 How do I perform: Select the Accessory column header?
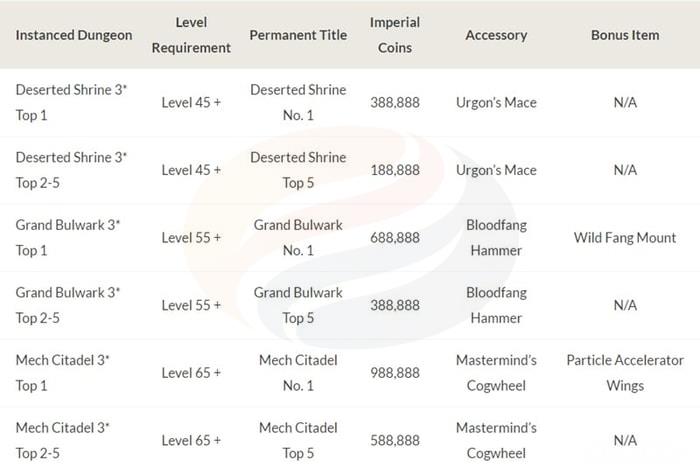tap(496, 35)
